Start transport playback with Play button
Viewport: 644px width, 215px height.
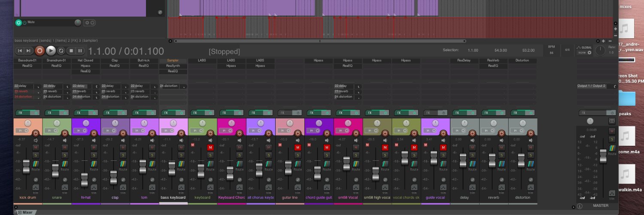(51, 50)
